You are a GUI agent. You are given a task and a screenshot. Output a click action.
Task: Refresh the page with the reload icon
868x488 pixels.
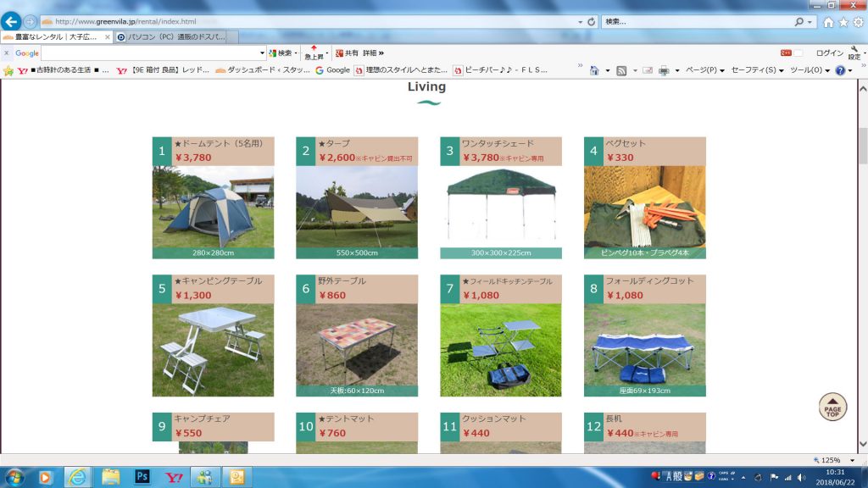point(591,21)
